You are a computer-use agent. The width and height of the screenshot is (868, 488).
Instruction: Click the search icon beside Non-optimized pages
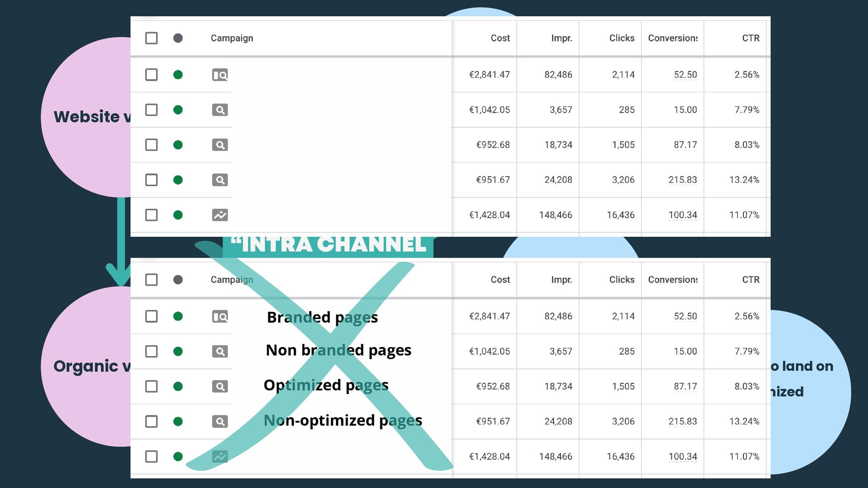[220, 422]
